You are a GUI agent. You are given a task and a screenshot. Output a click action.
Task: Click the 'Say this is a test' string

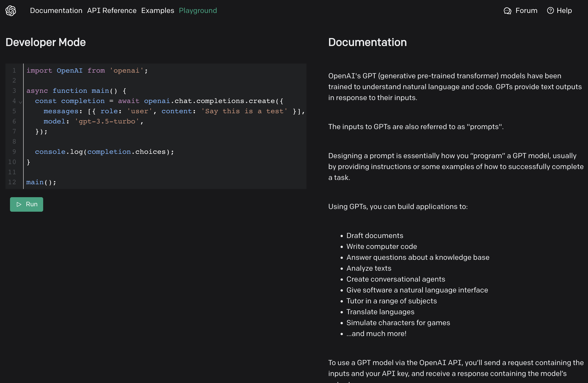point(244,111)
